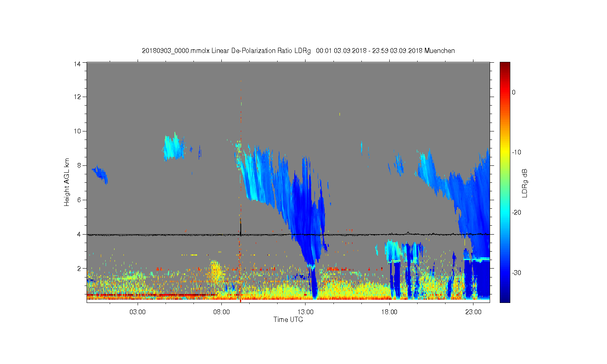This screenshot has height=364, width=607.
Task: Click the colorbar value 0
Action: pos(514,92)
